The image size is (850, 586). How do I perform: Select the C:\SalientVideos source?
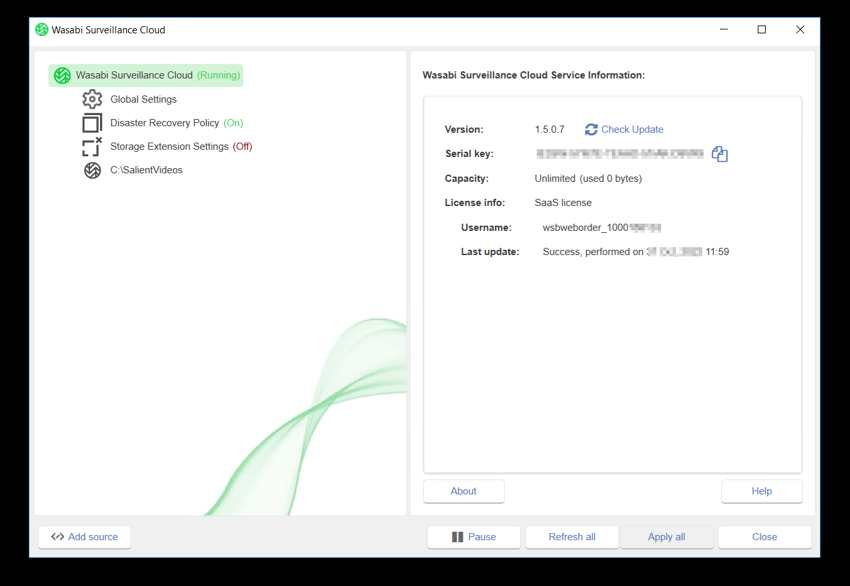coord(146,170)
